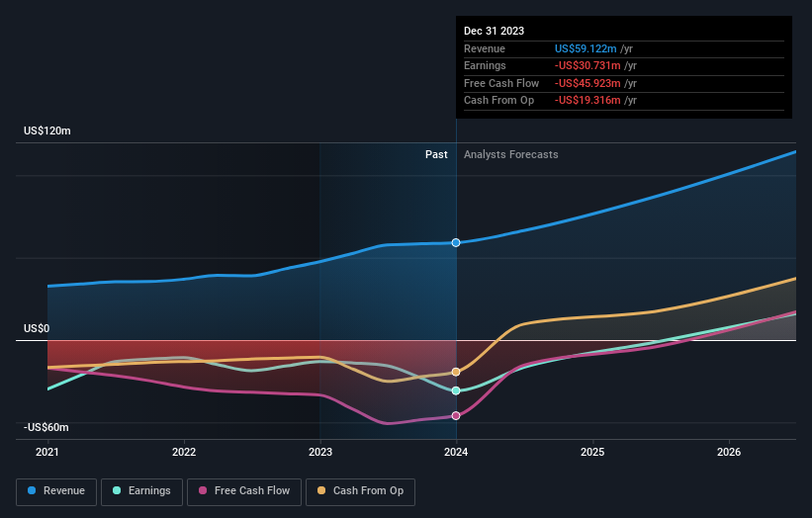Click the -US$30.731m earnings value
Screen dimensions: 812x518
(587, 65)
